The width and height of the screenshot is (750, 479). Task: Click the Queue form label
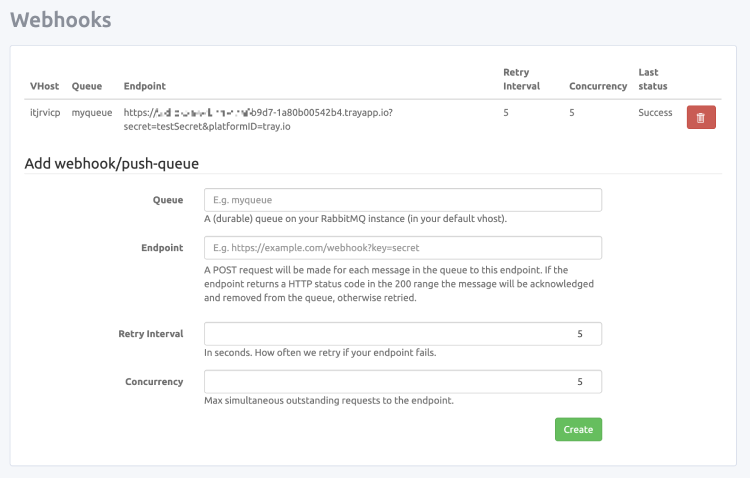point(168,200)
